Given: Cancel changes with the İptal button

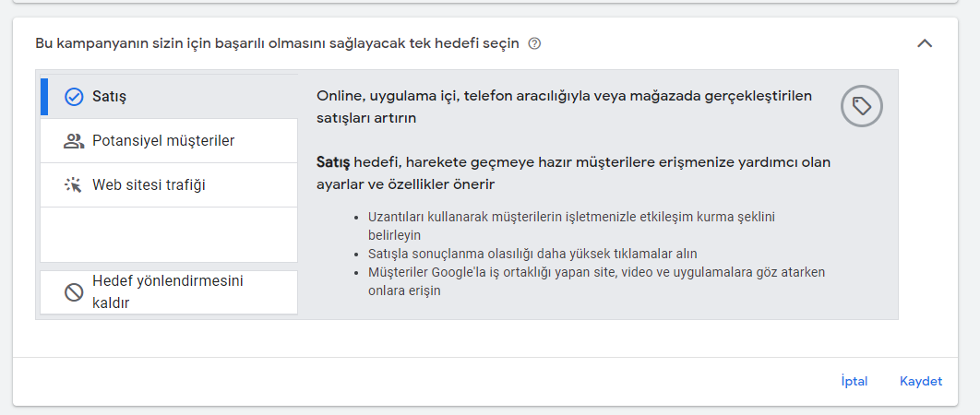Looking at the screenshot, I should [x=855, y=381].
